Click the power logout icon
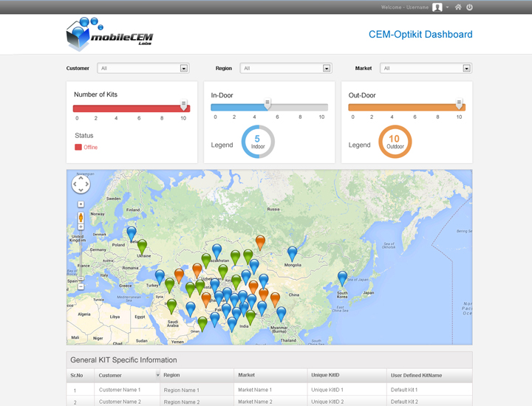 [x=469, y=7]
